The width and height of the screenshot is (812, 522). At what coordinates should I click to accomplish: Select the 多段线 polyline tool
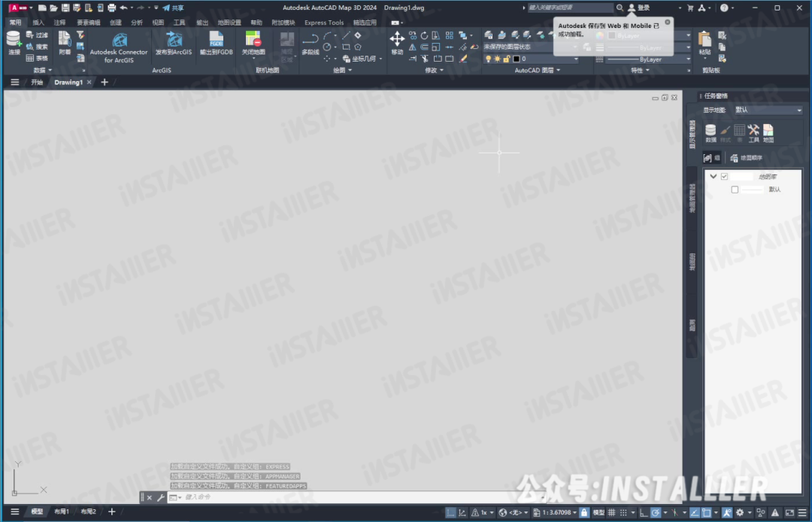pyautogui.click(x=311, y=44)
